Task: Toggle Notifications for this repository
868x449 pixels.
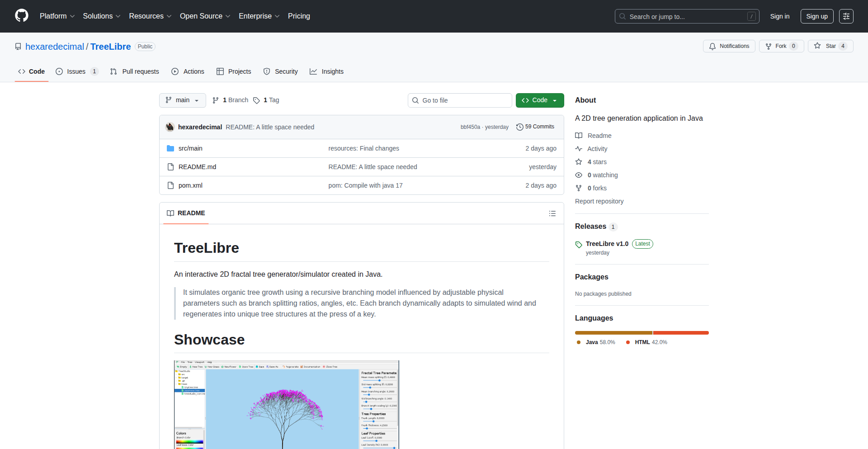Action: click(729, 46)
